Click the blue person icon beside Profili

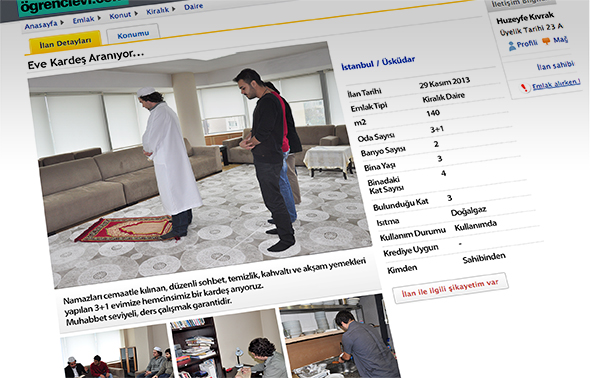[x=512, y=46]
